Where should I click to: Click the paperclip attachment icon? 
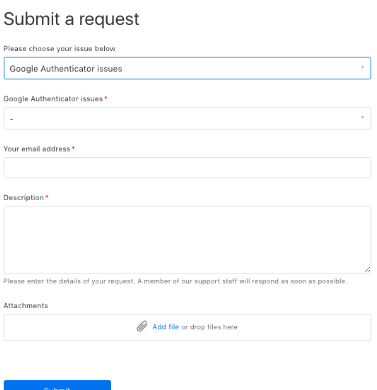[142, 327]
